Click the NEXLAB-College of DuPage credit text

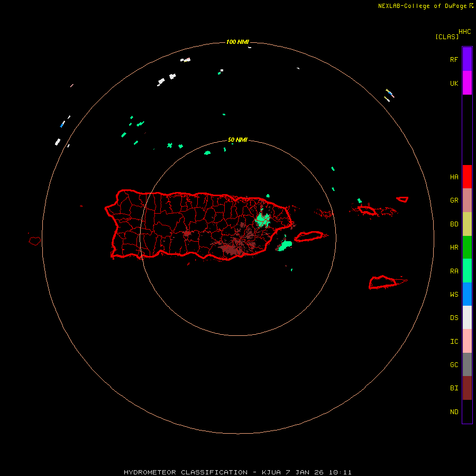[x=422, y=6]
